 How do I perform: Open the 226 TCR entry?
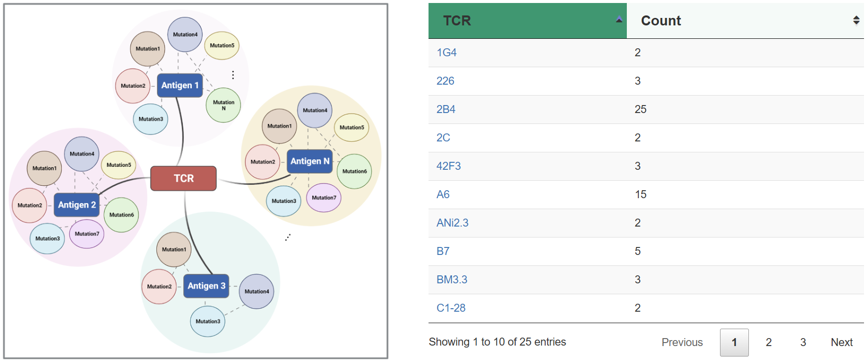[x=445, y=81]
